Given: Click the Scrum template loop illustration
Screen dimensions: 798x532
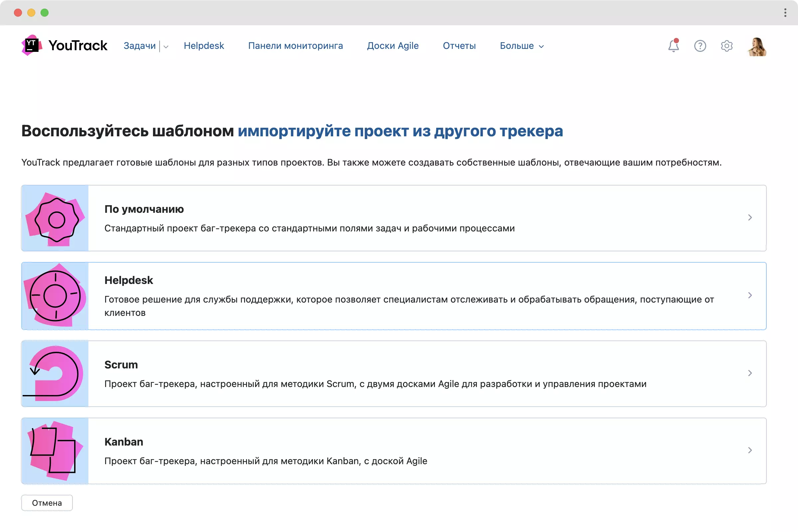Looking at the screenshot, I should 55,373.
